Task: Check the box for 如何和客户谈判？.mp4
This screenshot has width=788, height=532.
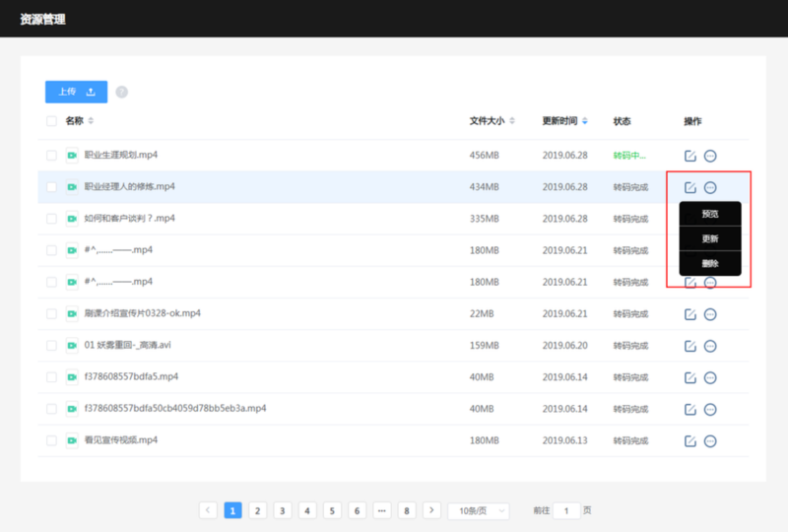Action: 51,219
